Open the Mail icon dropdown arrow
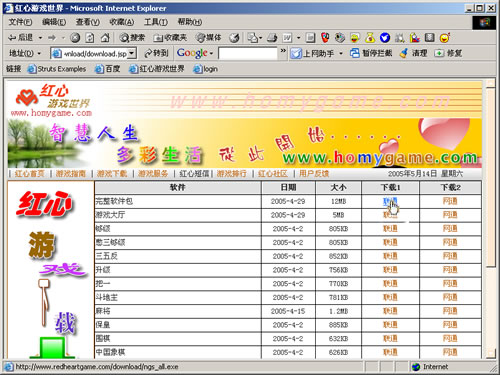Screen dimensions: 500x375 coord(260,38)
